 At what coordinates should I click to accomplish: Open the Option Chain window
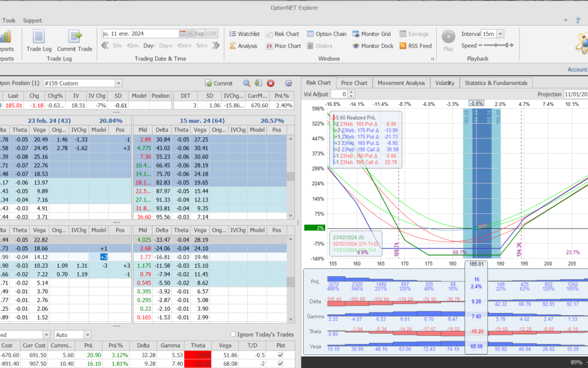tap(326, 34)
